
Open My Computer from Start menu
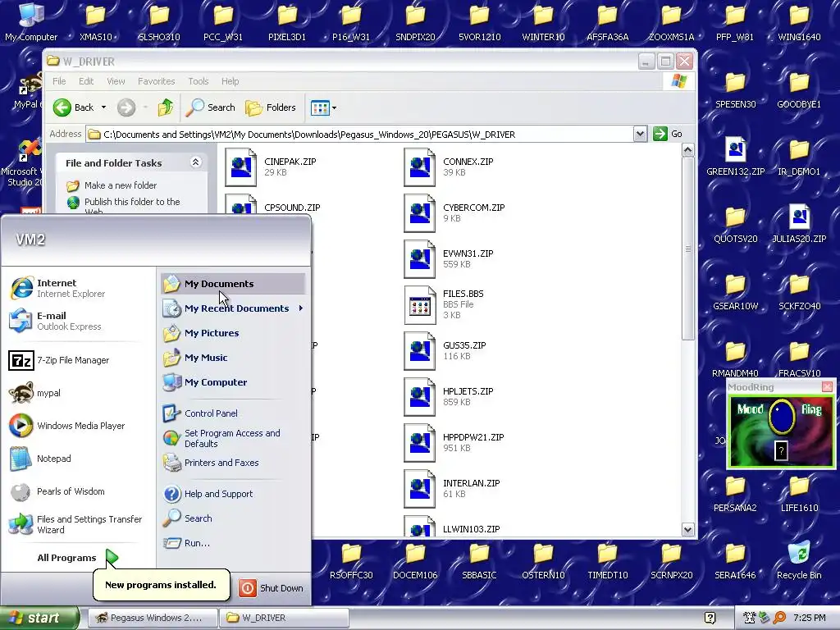click(204, 382)
